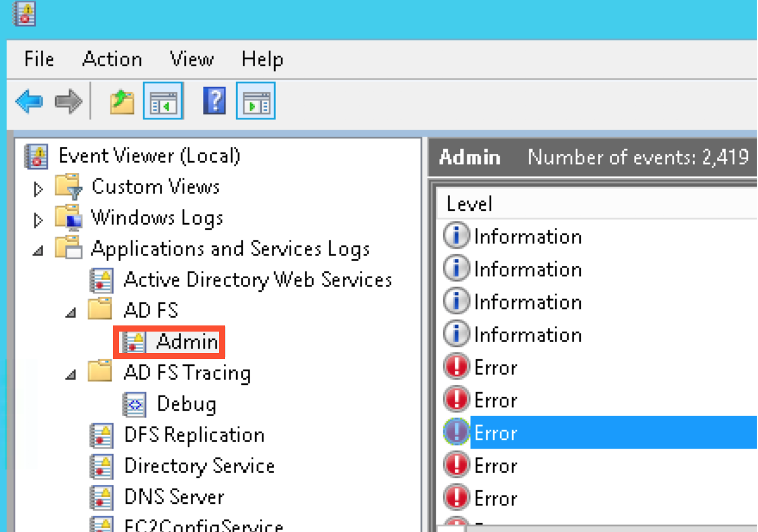Click the Number of events: 2,419 text
The image size is (758, 532).
638,158
